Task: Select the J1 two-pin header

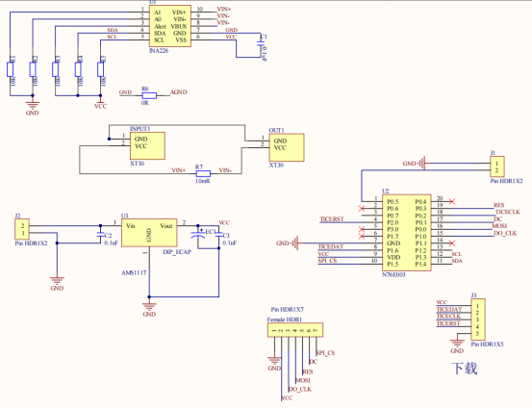Action: (x=497, y=166)
